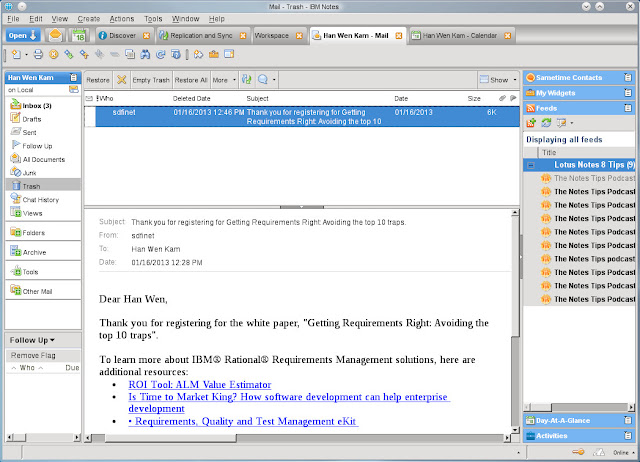
Task: Click the Print icon in the toolbar
Action: click(38, 54)
